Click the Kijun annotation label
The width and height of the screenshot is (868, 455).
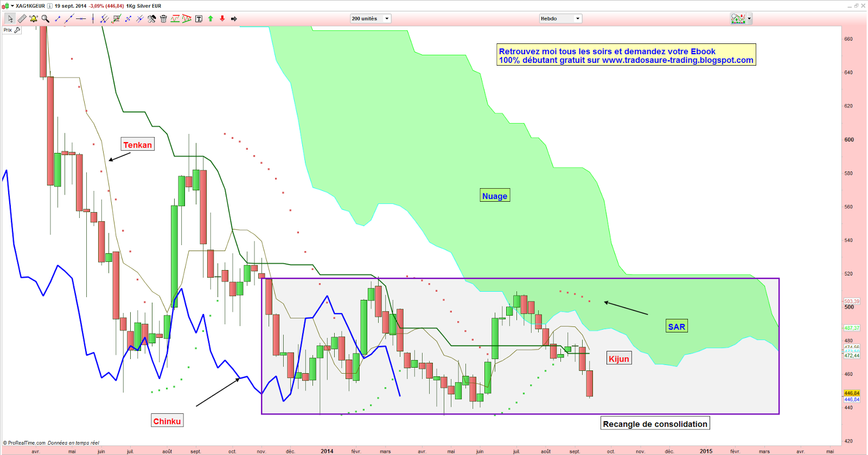619,358
